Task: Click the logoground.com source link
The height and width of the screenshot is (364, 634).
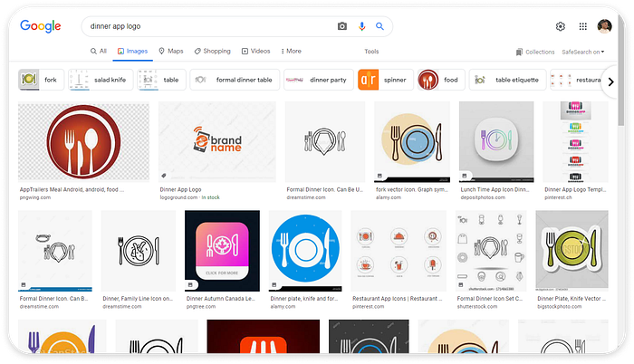Action: pyautogui.click(x=178, y=197)
